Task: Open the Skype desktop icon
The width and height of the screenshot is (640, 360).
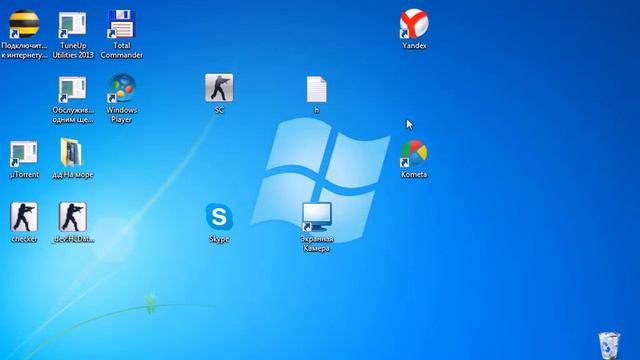Action: pos(219,216)
